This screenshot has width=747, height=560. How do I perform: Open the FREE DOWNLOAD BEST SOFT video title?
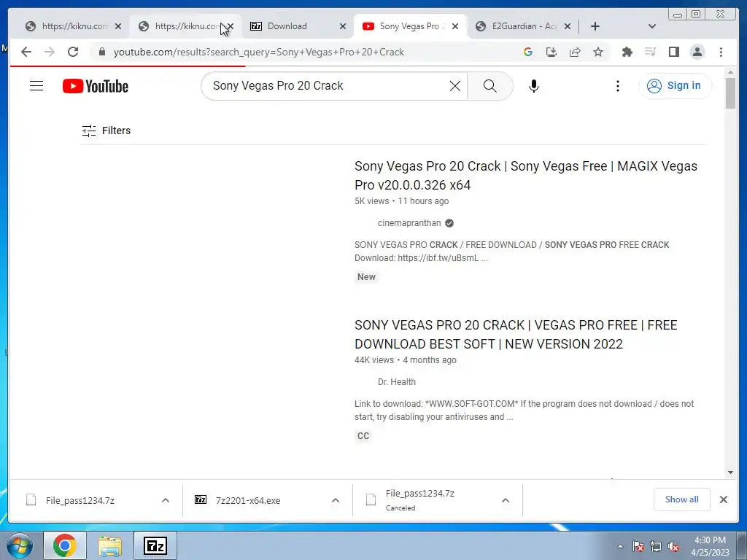[516, 334]
